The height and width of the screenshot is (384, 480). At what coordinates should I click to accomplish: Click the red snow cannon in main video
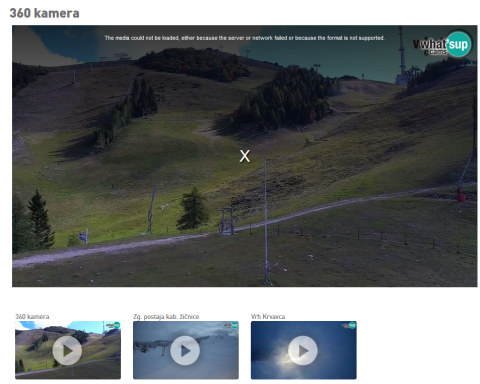point(461,195)
